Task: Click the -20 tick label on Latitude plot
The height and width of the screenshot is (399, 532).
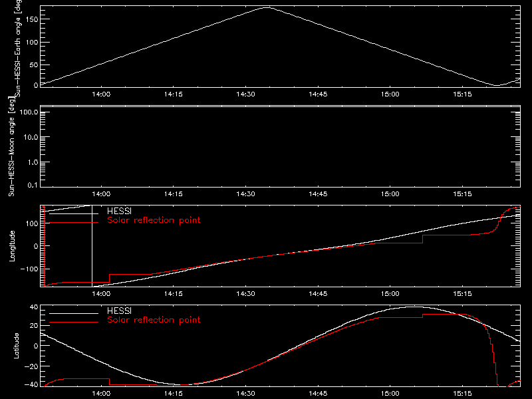Action: (31, 366)
